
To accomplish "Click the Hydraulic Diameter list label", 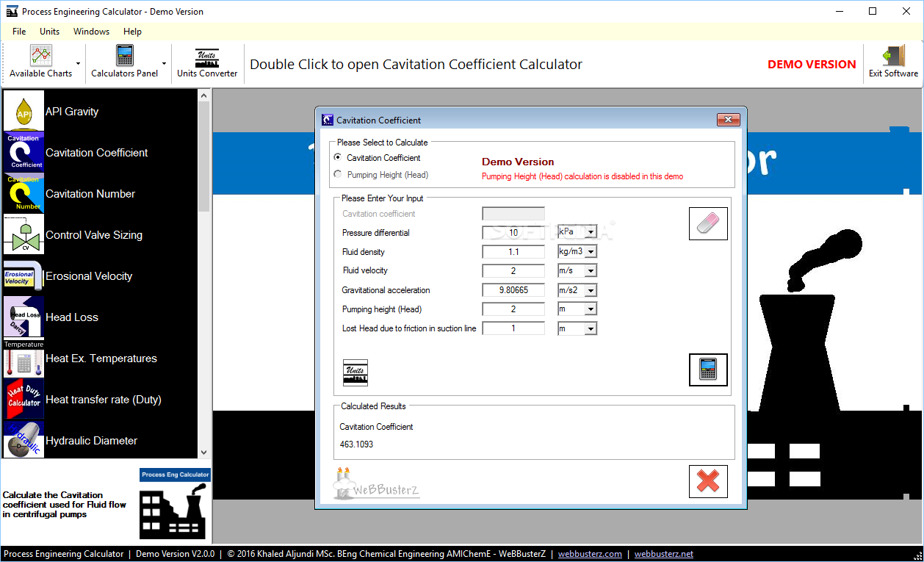I will [92, 441].
